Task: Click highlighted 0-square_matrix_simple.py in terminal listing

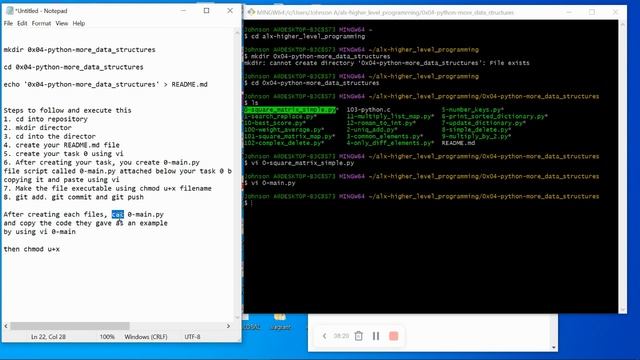Action: 290,110
